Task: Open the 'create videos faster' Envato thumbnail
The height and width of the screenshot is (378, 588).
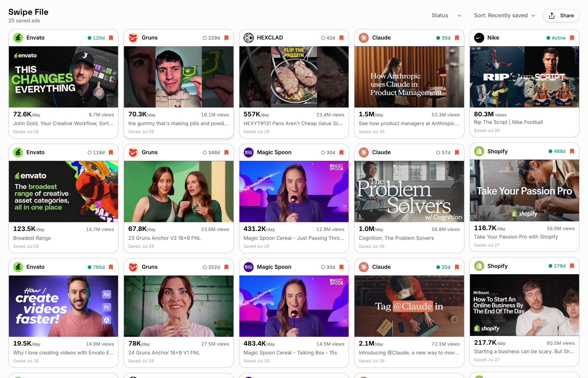Action: coord(63,306)
